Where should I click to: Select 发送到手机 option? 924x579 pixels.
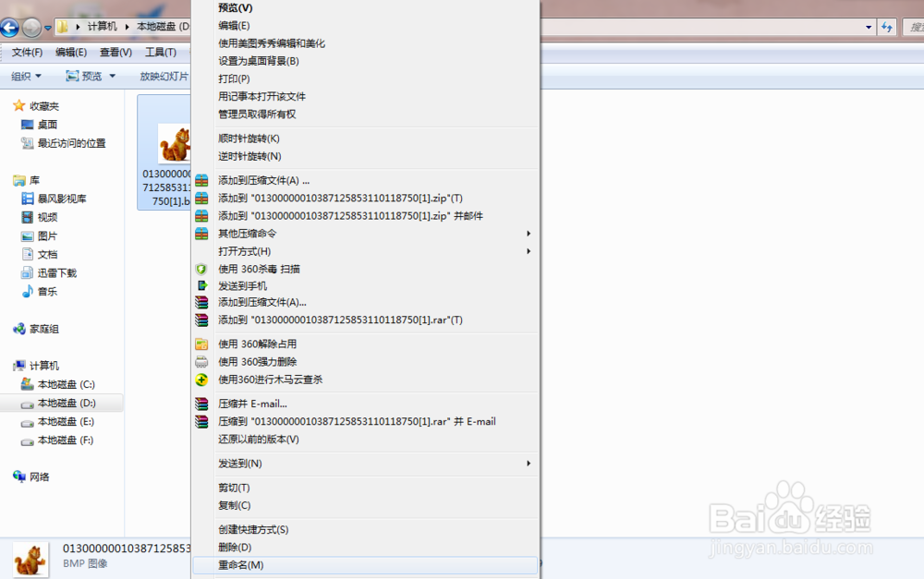pos(245,285)
